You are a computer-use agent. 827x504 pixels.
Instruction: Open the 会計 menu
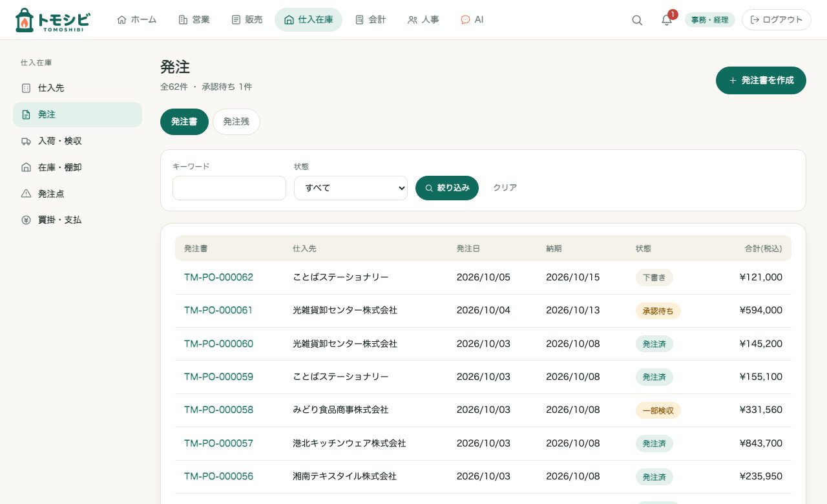click(x=370, y=20)
